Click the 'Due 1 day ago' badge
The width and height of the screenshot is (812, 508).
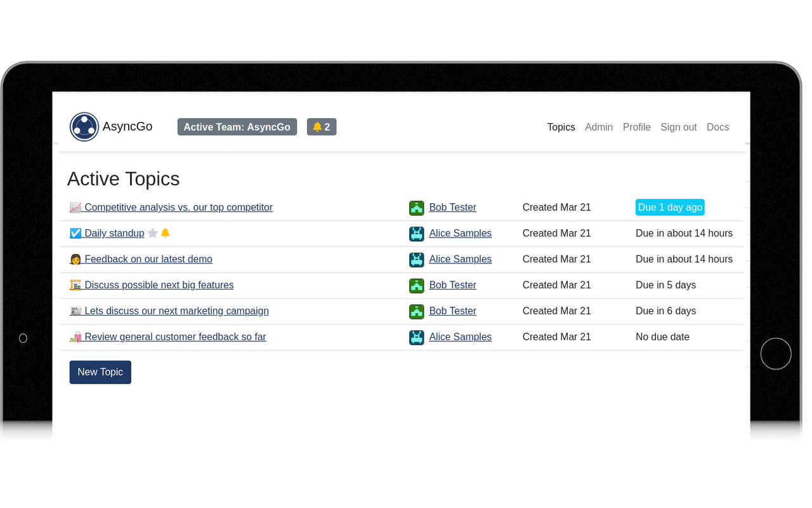670,208
